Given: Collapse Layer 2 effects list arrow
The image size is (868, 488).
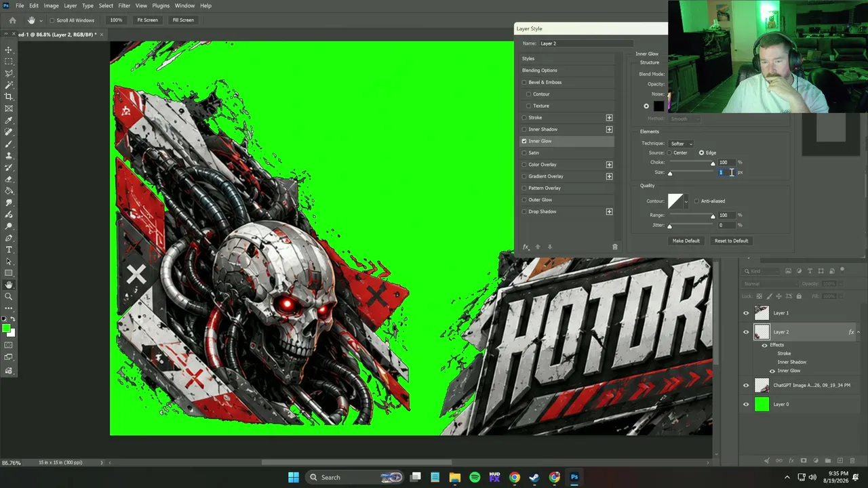Looking at the screenshot, I should click(x=859, y=332).
